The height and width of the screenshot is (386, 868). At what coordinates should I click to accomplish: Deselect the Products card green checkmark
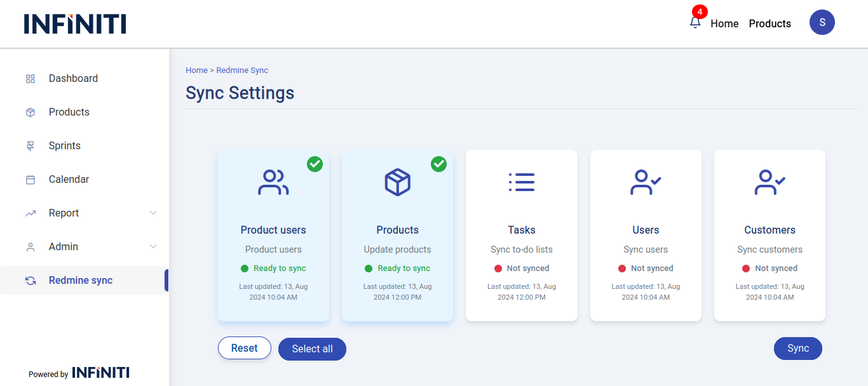(438, 164)
